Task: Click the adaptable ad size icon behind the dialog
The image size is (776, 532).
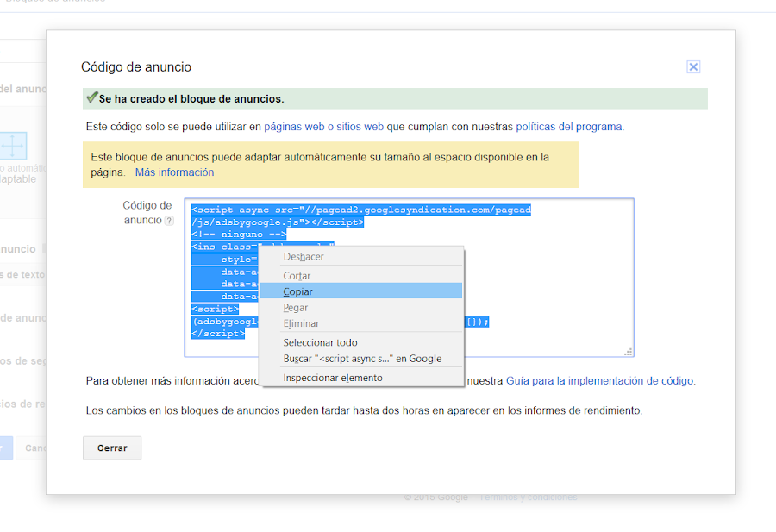Action: [12, 146]
